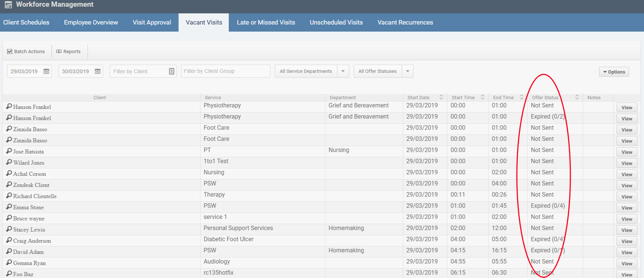Image resolution: width=644 pixels, height=278 pixels.
Task: Open the Vacant Recurrences tab
Action: [x=405, y=23]
